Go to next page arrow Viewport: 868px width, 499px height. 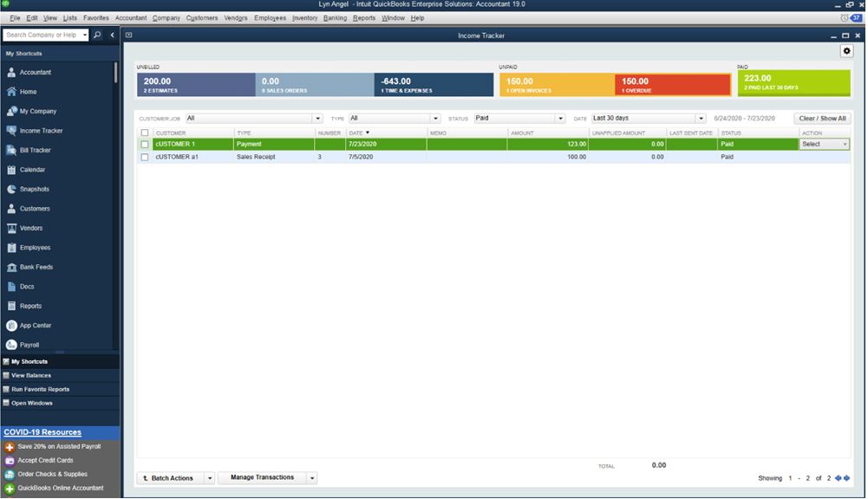tap(846, 478)
